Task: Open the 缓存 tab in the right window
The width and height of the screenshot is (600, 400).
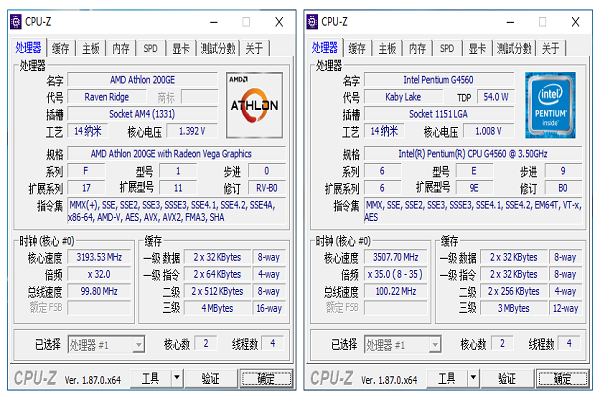Action: pyautogui.click(x=357, y=48)
